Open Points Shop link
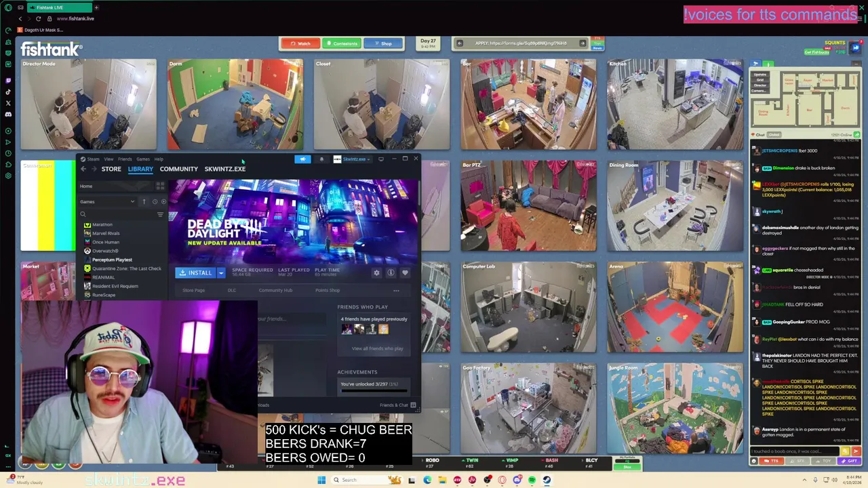This screenshot has height=488, width=868. [328, 291]
